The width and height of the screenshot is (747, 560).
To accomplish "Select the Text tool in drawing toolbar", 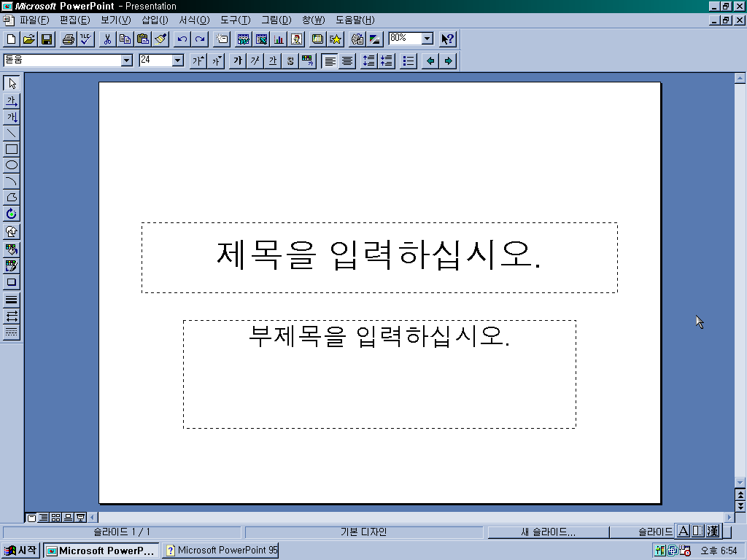I will click(12, 100).
